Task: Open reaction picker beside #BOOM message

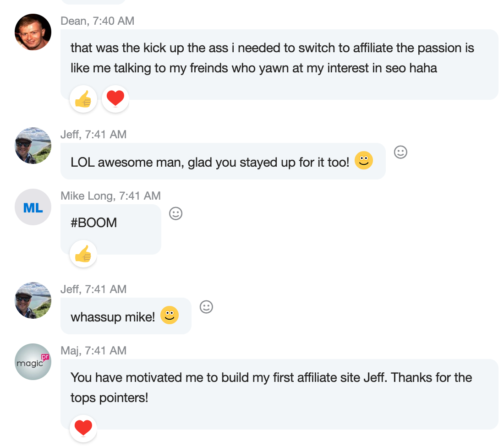Action: [x=176, y=213]
